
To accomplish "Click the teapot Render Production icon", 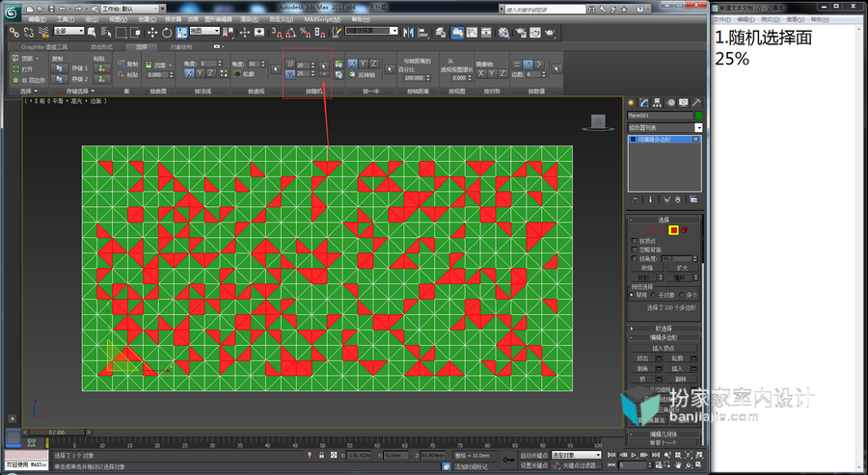I will coord(549,32).
